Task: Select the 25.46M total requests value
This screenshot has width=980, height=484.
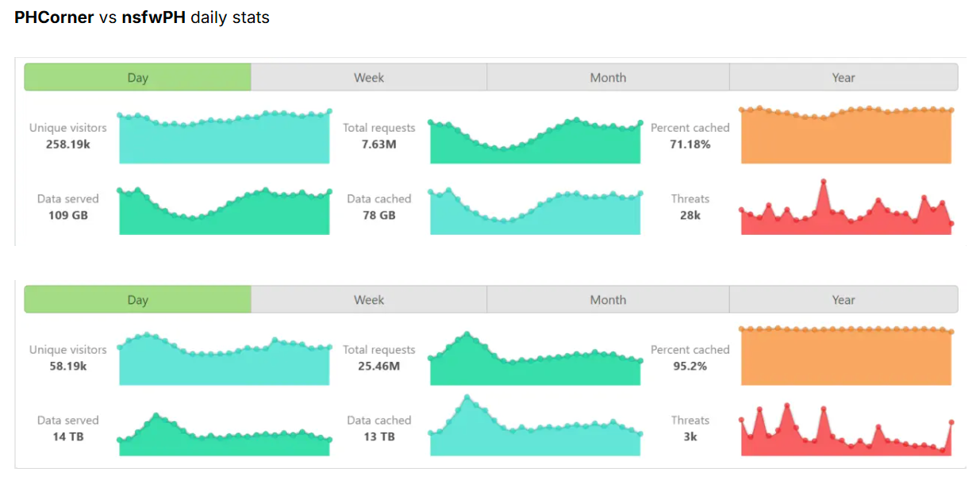Action: (379, 367)
